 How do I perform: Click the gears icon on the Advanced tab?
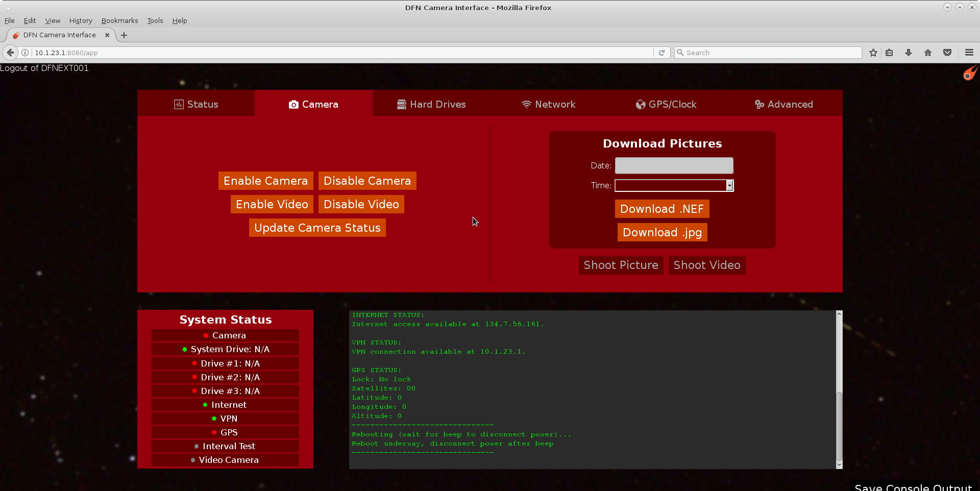pyautogui.click(x=758, y=104)
